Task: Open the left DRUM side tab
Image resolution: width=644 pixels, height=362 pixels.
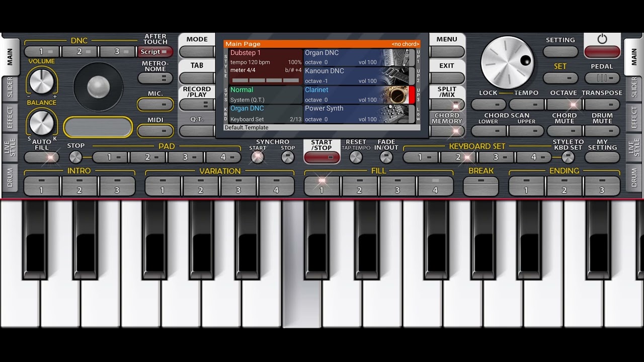Action: click(x=10, y=177)
